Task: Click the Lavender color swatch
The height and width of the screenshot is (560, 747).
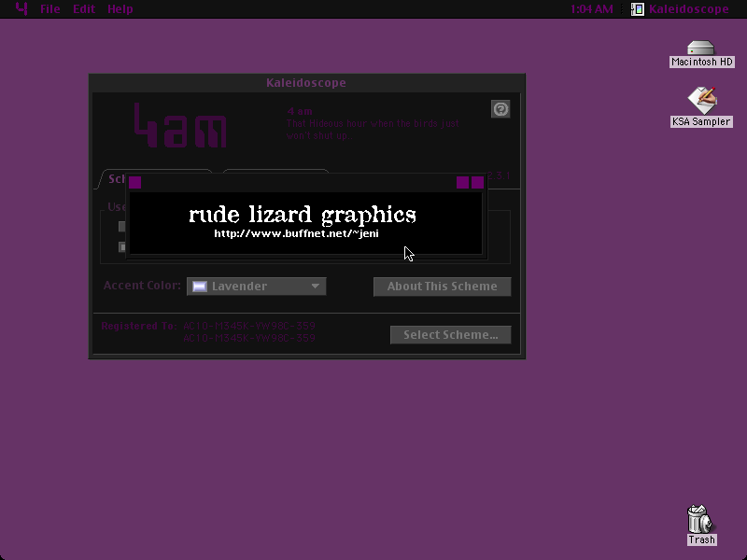Action: click(x=200, y=287)
